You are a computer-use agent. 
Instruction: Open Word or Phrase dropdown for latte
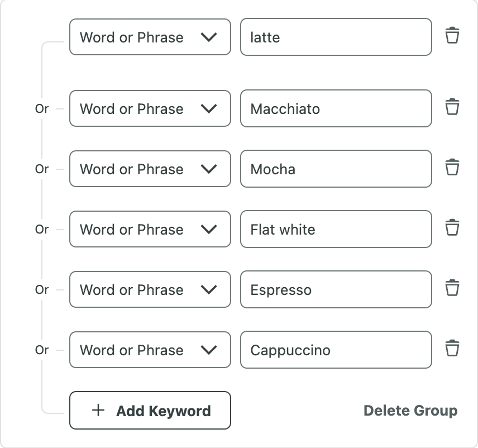(150, 37)
